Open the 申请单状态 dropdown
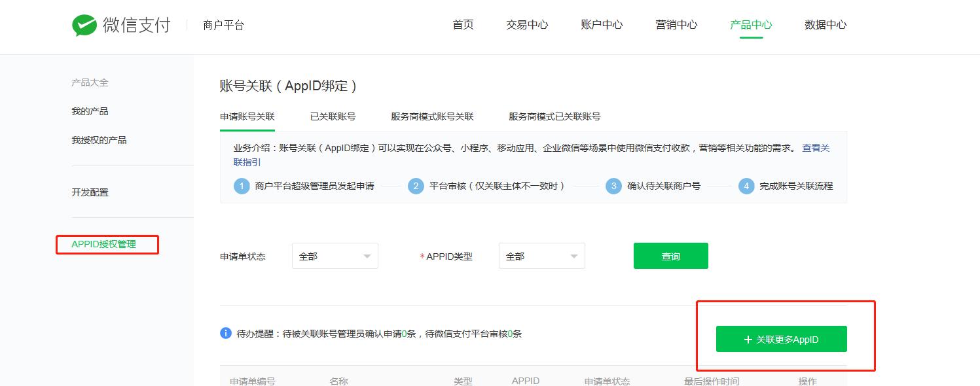Screen dimensions: 980x386 (335, 256)
